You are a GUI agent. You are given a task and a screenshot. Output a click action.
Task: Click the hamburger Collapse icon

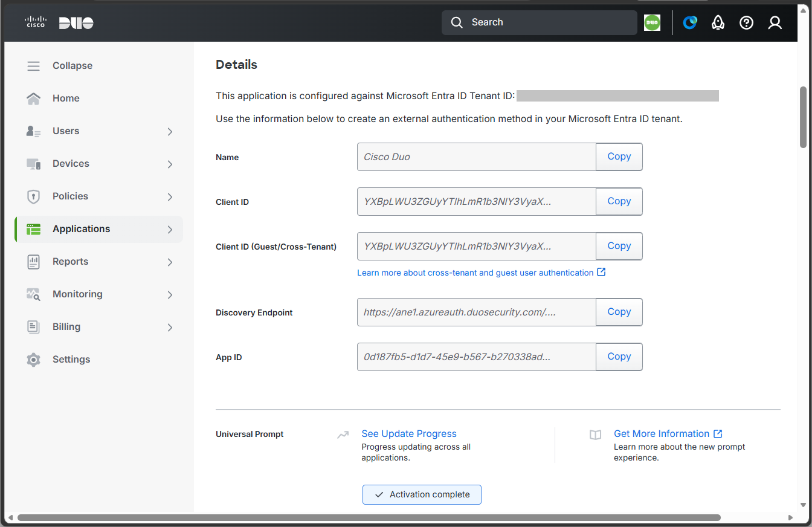pos(33,66)
